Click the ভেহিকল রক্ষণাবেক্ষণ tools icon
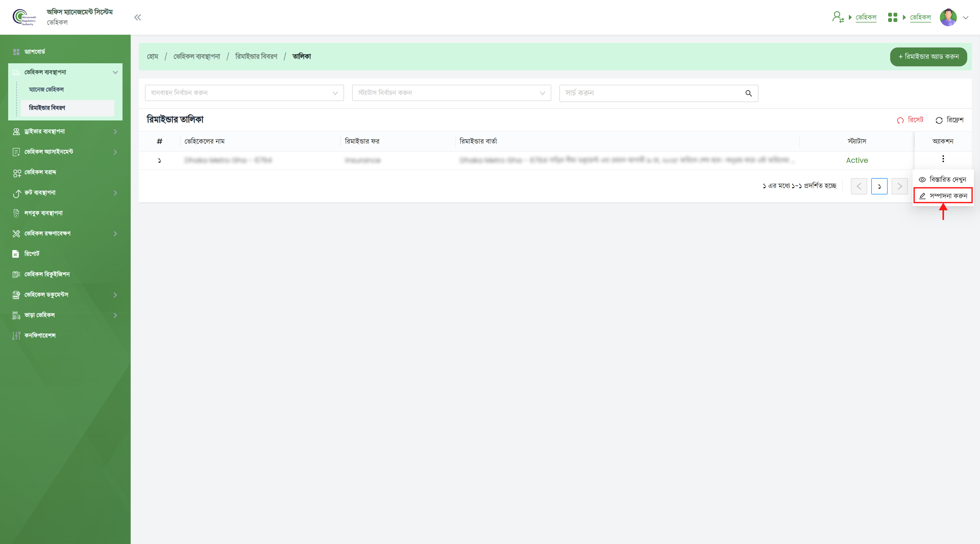The image size is (980, 544). pyautogui.click(x=16, y=233)
